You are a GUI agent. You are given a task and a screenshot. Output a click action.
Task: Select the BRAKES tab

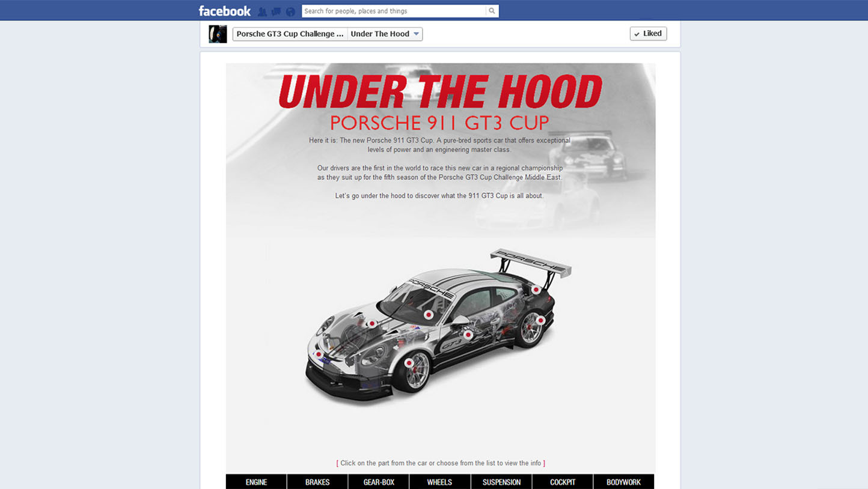point(317,482)
